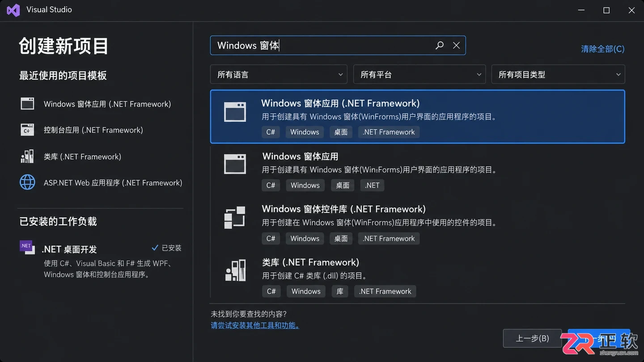Click 请尝试安装其他工具和功能 link

(255, 325)
